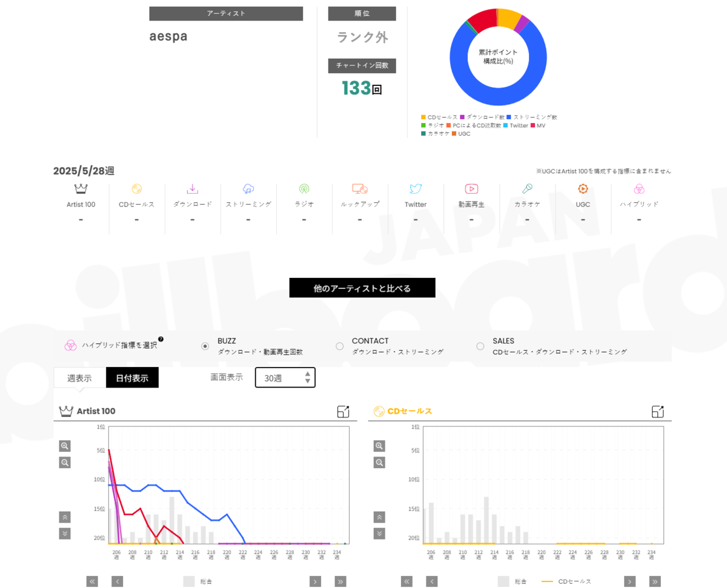Select the BUZZ hybrid metric radio button
The width and height of the screenshot is (727, 588).
[205, 346]
